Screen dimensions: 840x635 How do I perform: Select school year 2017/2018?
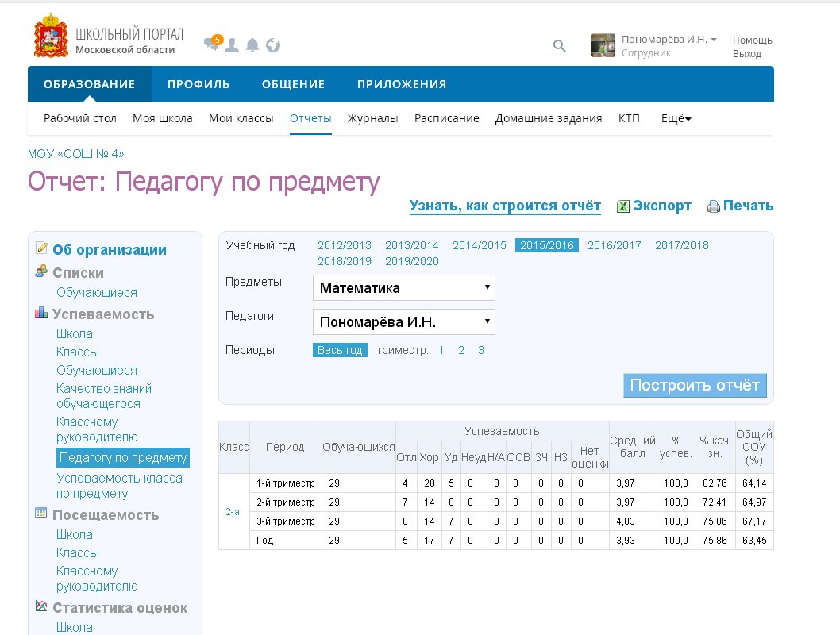pos(682,245)
